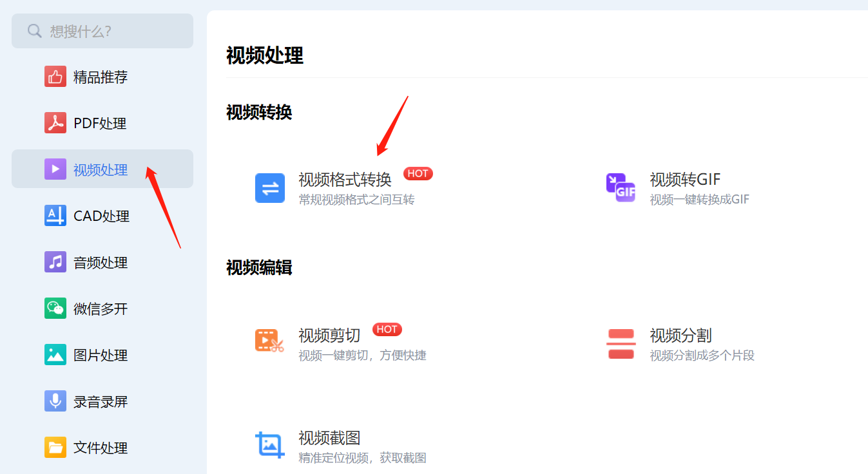
Task: Select the 视频截图 capture icon
Action: click(x=270, y=444)
